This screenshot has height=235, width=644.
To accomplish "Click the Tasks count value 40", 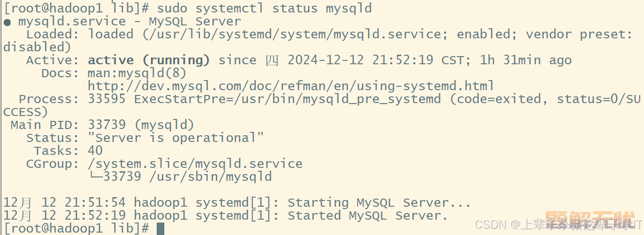I will [x=95, y=151].
